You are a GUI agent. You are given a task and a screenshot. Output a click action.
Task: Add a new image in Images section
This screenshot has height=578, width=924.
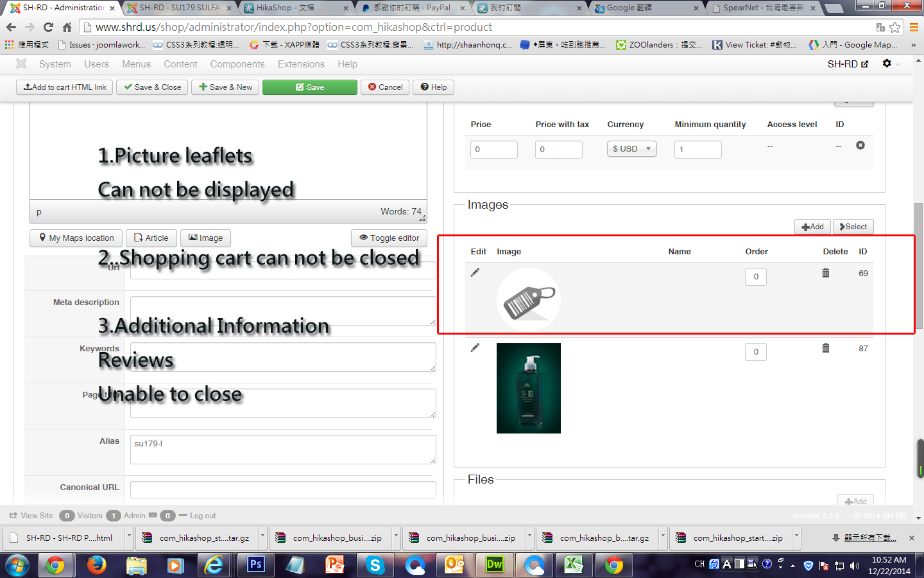pyautogui.click(x=812, y=227)
